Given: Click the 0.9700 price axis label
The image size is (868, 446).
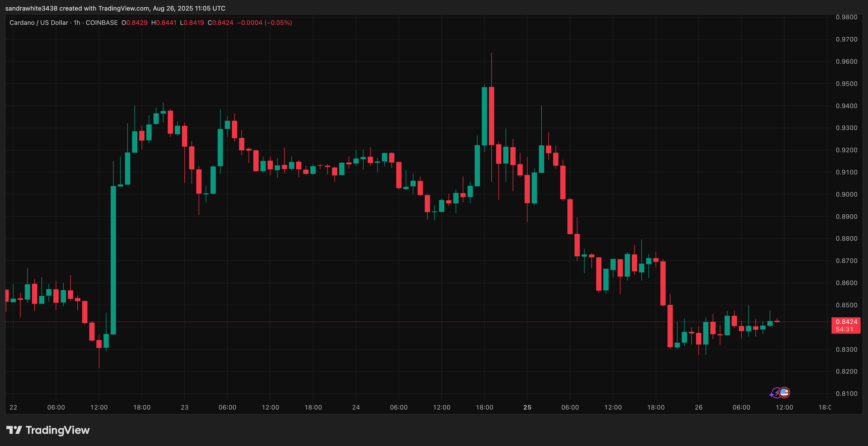Looking at the screenshot, I should point(846,39).
